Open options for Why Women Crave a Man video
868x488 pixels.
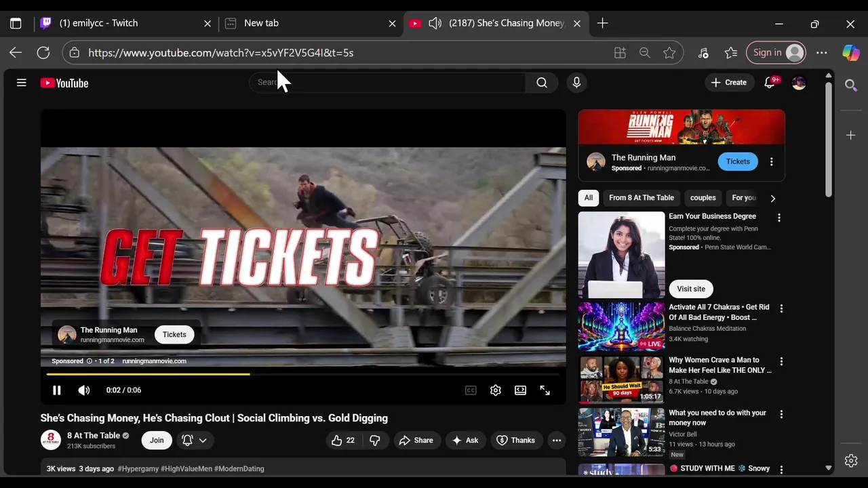[x=781, y=361]
